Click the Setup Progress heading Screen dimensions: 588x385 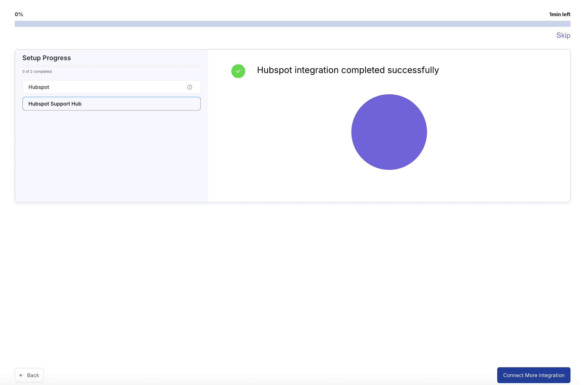point(46,58)
